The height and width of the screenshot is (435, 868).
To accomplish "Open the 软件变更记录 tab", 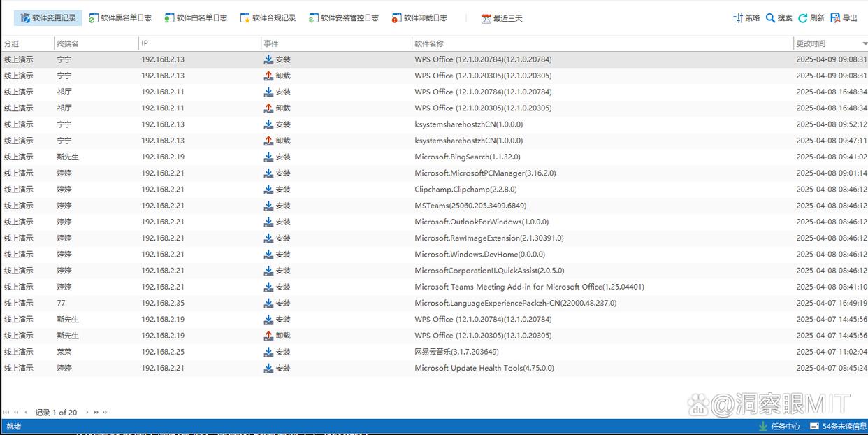I will [48, 18].
